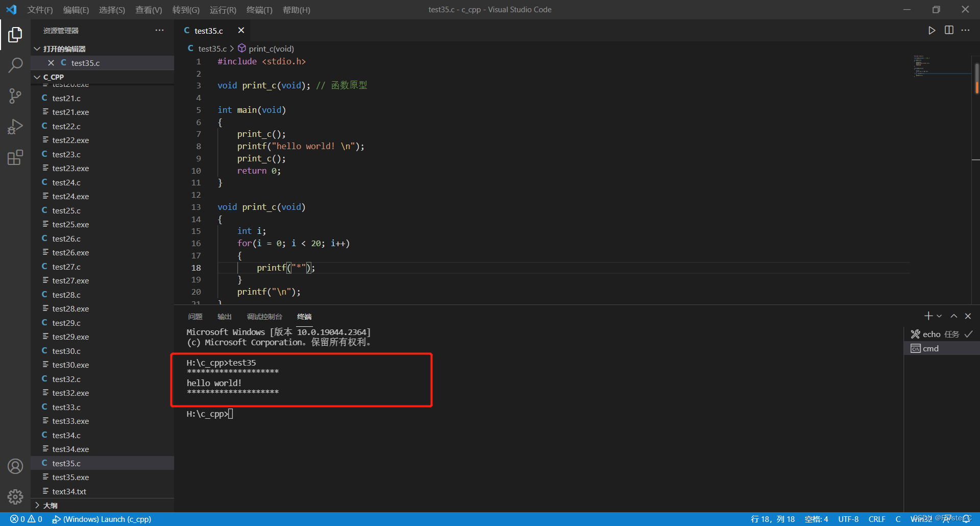Open test34.c in file tree
This screenshot has width=980, height=526.
[102, 435]
